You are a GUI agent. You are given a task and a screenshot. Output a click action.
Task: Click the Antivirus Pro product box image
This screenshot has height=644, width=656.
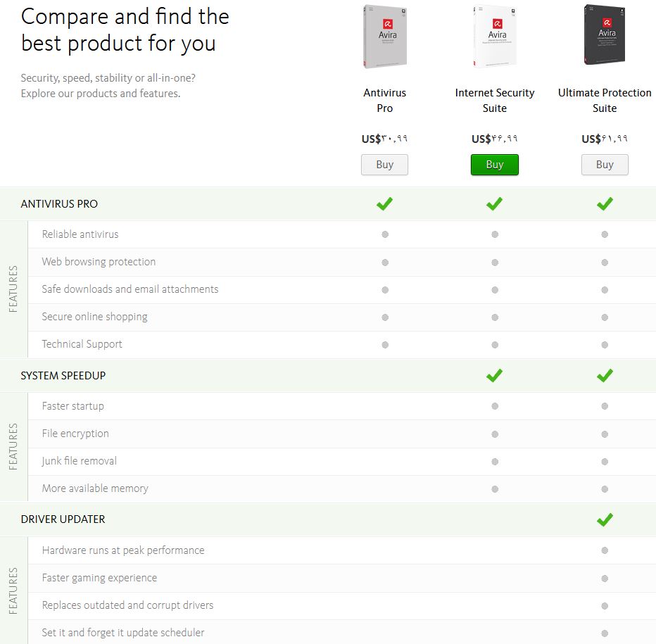(384, 37)
